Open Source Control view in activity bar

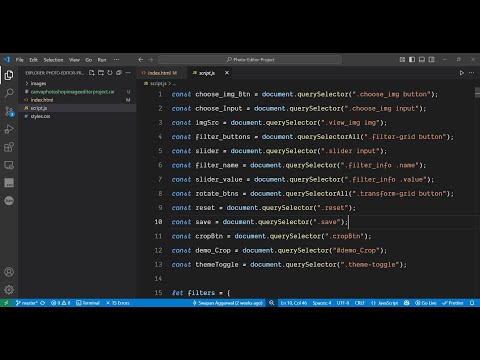(9, 111)
